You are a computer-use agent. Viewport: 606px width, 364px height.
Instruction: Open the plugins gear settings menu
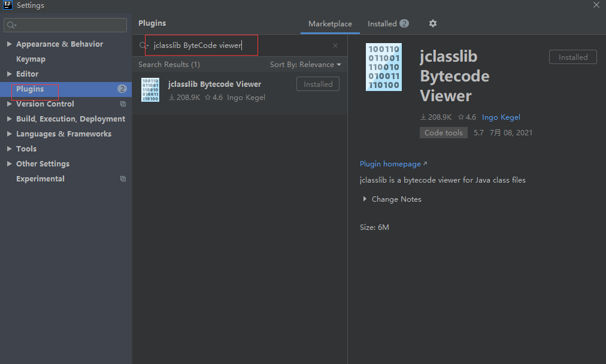(432, 23)
